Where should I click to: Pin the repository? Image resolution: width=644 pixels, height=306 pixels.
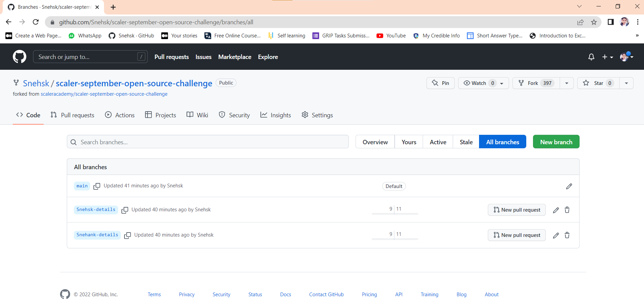[x=440, y=83]
